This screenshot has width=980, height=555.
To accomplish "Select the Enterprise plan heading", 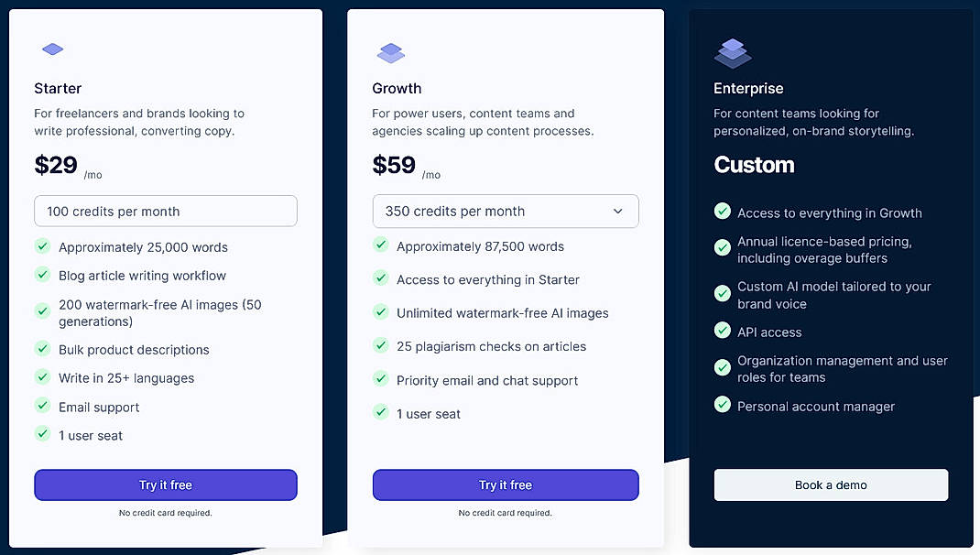I will (x=748, y=88).
